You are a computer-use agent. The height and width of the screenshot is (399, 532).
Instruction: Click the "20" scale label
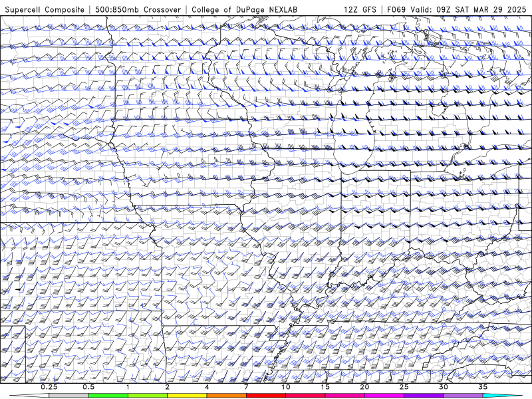tap(364, 387)
